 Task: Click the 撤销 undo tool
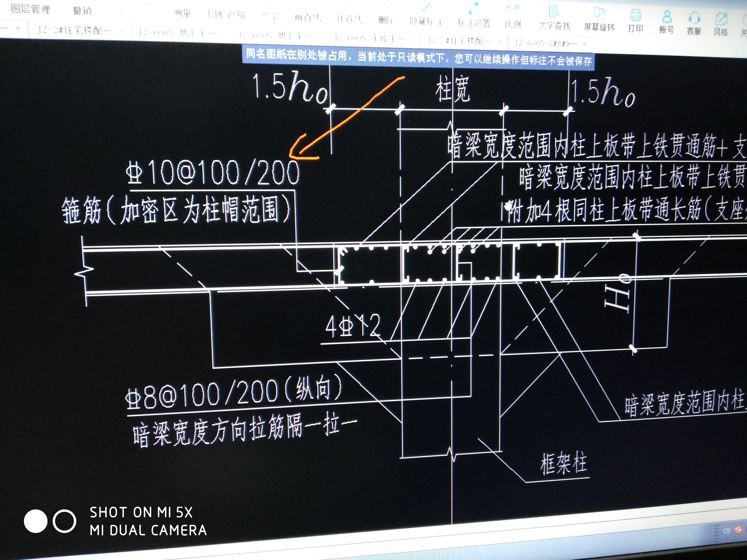pos(82,10)
